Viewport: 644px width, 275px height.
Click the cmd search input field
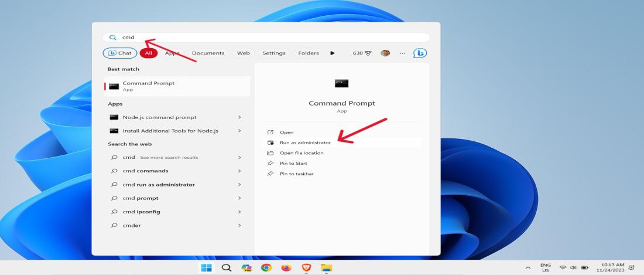tap(266, 38)
